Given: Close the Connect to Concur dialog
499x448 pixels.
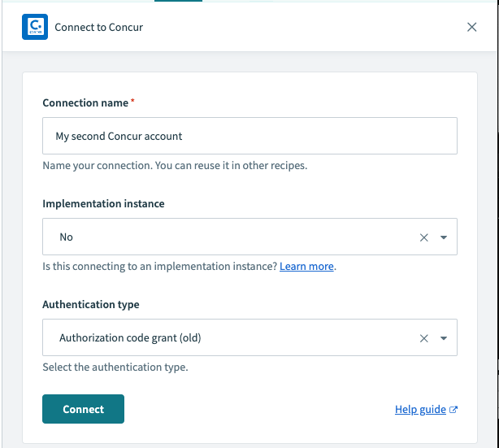Looking at the screenshot, I should 471,27.
